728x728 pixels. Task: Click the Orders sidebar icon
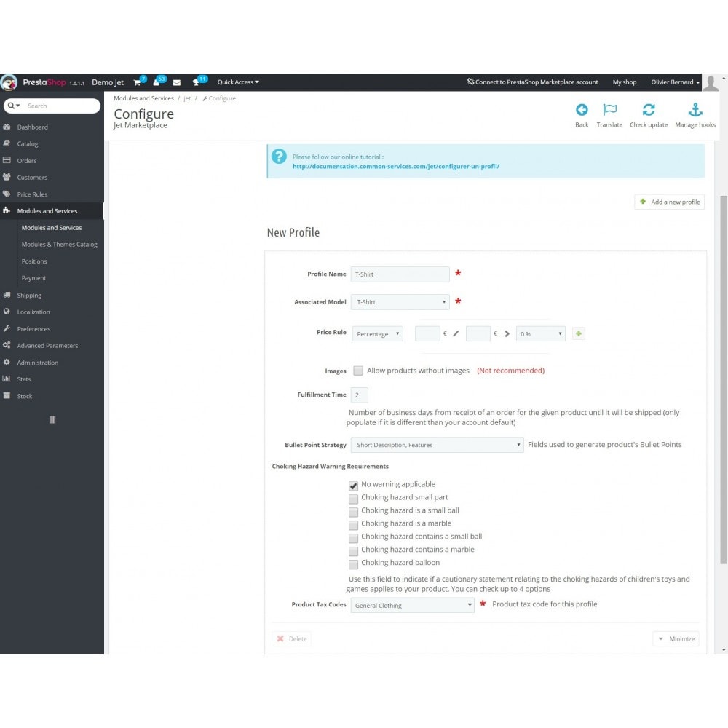point(7,160)
